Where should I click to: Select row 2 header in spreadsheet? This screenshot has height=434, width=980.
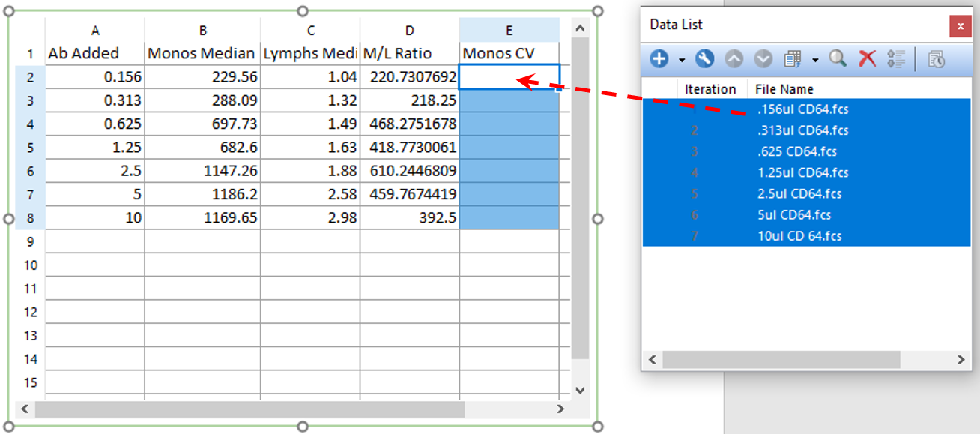(x=31, y=77)
